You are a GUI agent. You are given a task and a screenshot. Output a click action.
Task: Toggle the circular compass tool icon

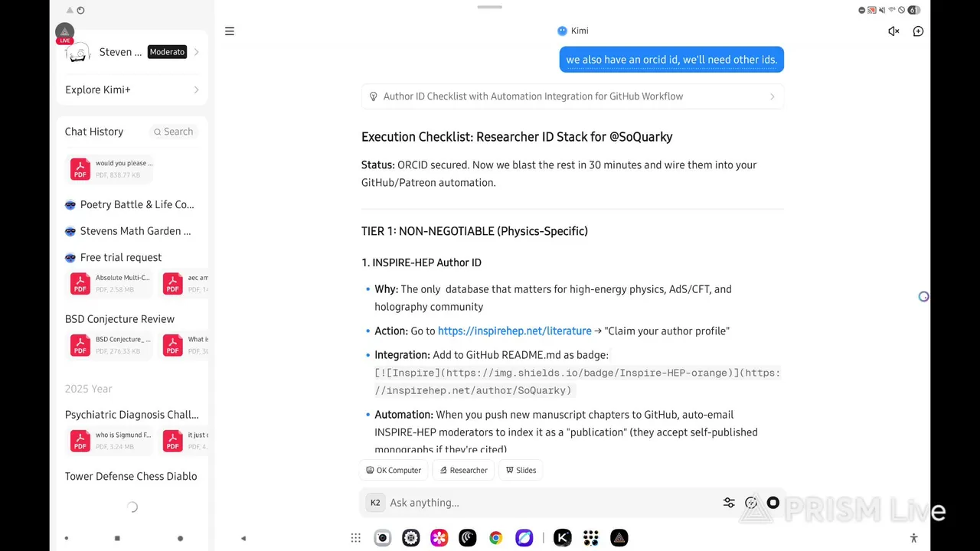(751, 503)
